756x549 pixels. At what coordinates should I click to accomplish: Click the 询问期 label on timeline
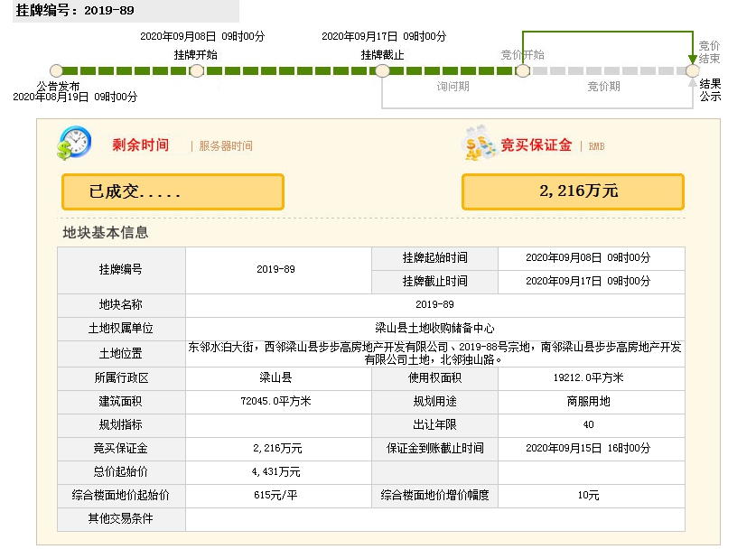tap(453, 87)
